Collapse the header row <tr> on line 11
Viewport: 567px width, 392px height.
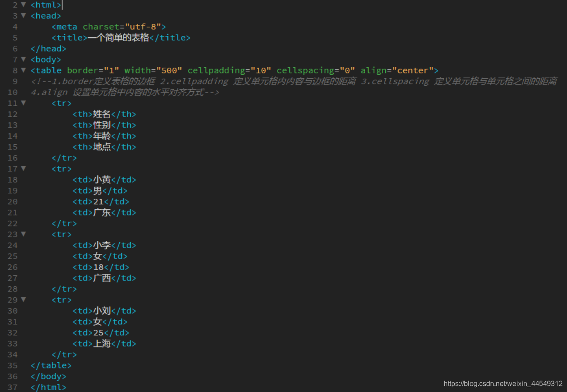pos(23,103)
